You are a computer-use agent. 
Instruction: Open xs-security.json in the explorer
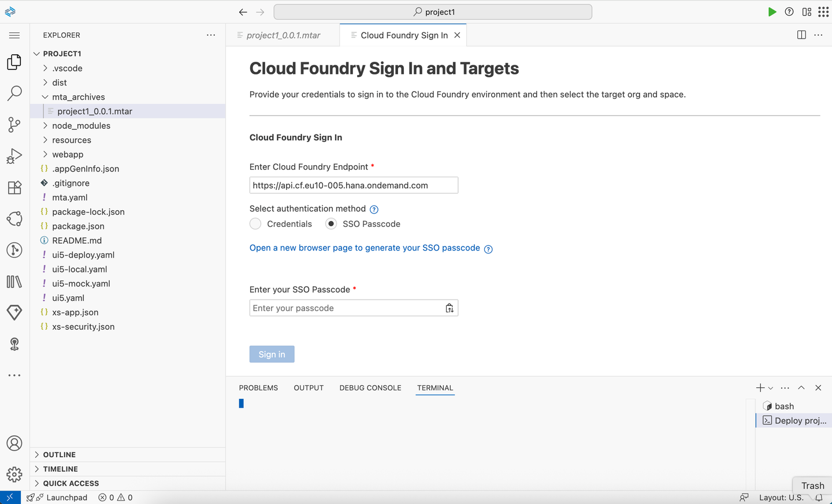[x=128, y=327]
